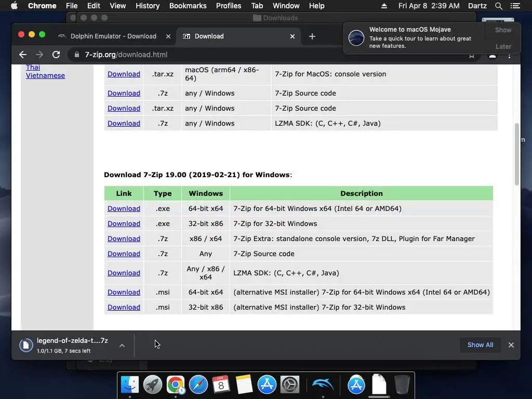Close the 7-Zip Download tab

pyautogui.click(x=292, y=36)
